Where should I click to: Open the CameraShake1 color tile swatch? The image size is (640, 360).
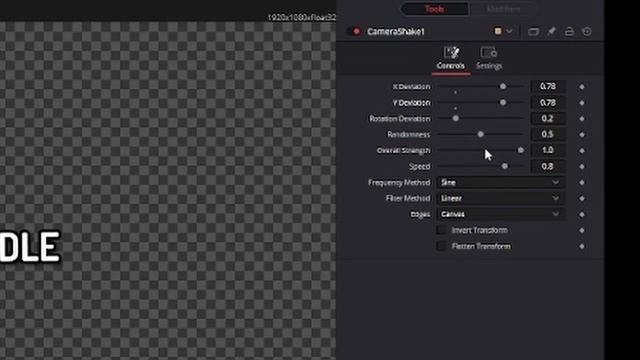click(x=498, y=31)
